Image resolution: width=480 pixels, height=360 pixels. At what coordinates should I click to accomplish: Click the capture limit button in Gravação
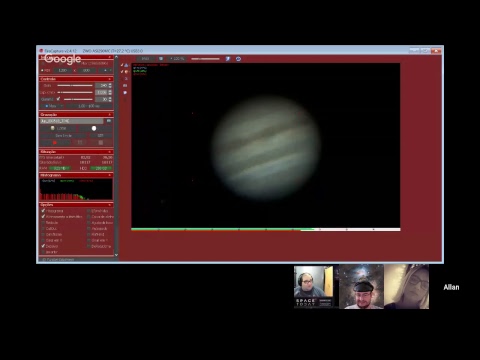[63, 136]
